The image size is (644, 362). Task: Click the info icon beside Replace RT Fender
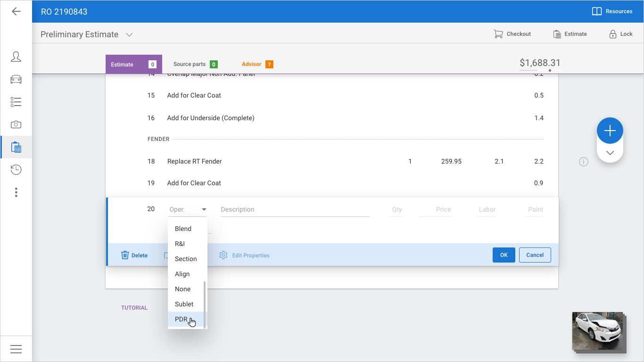[584, 162]
